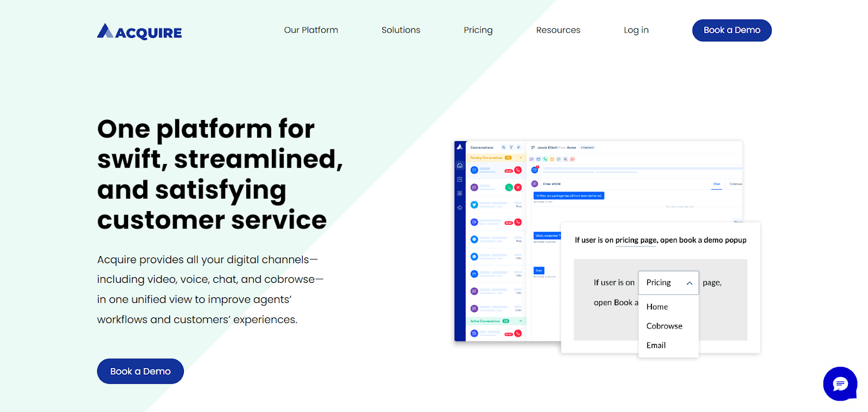Click the small Acquire logo in the app sidebar

(x=460, y=147)
